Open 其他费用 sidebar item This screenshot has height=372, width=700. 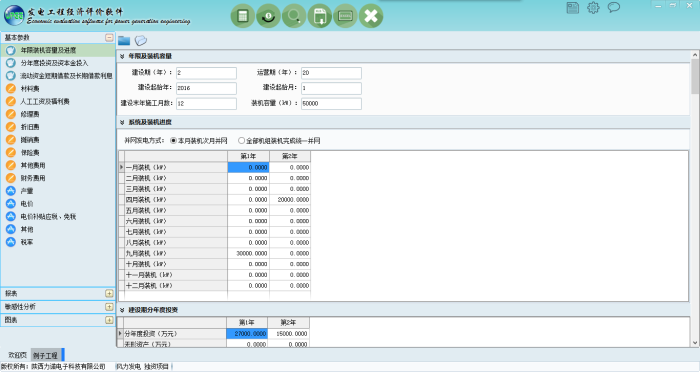pos(33,165)
